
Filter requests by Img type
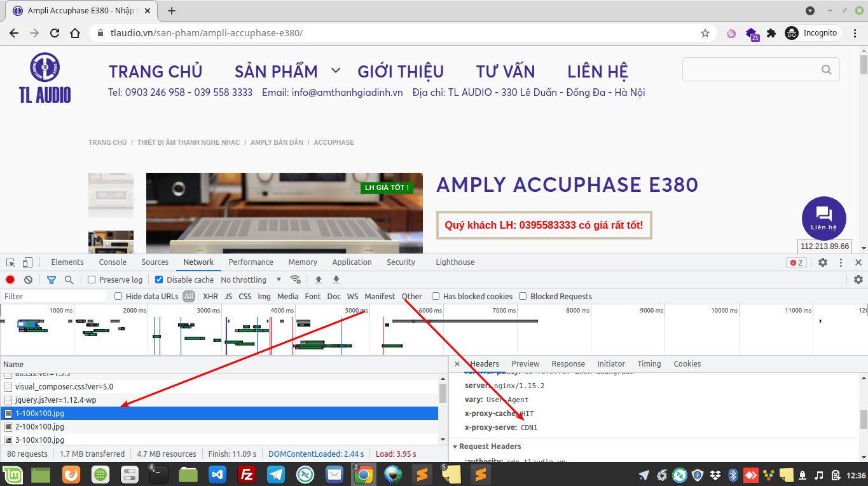264,296
